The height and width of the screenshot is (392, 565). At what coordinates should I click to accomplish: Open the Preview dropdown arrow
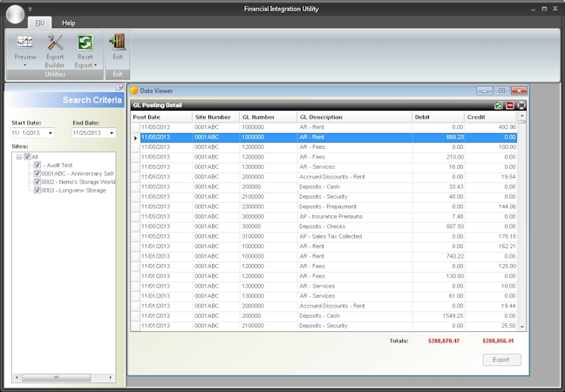coord(25,65)
